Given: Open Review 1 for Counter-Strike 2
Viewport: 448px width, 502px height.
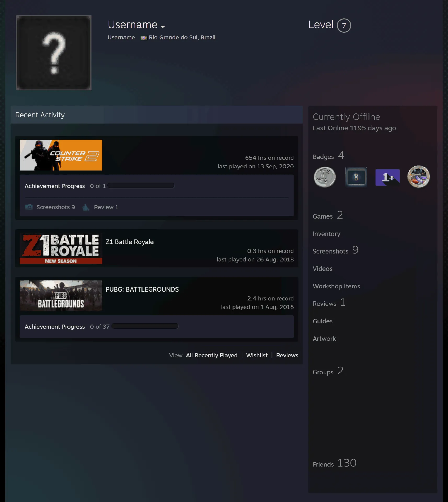Looking at the screenshot, I should pyautogui.click(x=106, y=207).
